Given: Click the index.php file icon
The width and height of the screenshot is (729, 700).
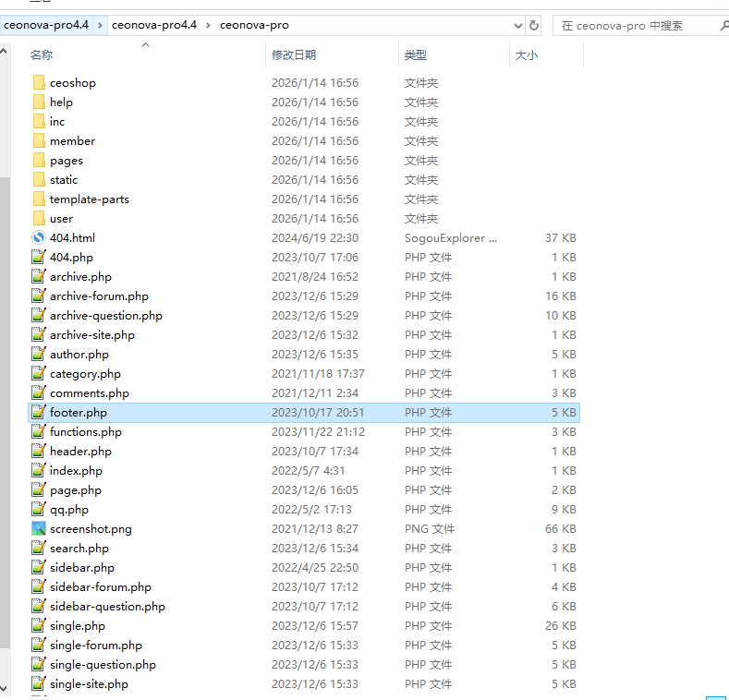Looking at the screenshot, I should click(39, 470).
